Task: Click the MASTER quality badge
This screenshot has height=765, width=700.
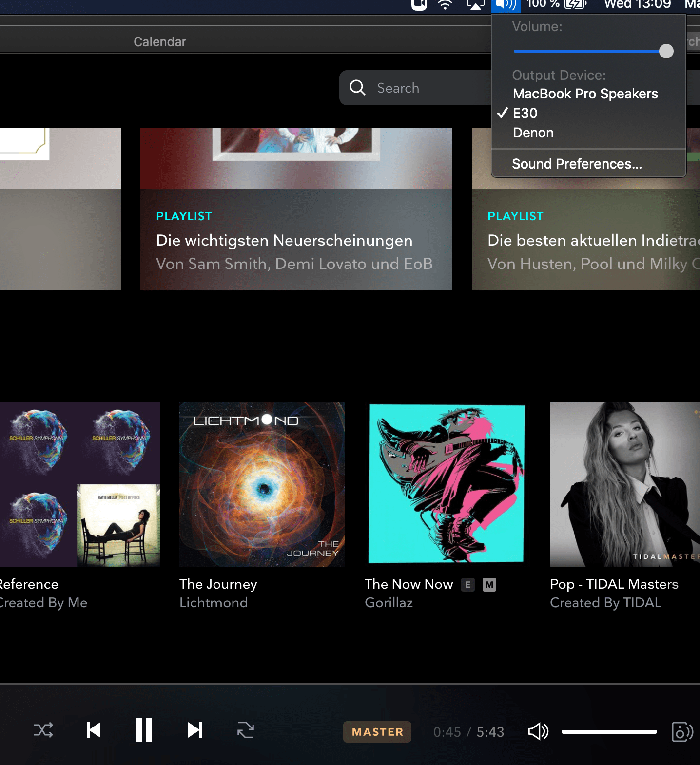Action: (x=377, y=732)
